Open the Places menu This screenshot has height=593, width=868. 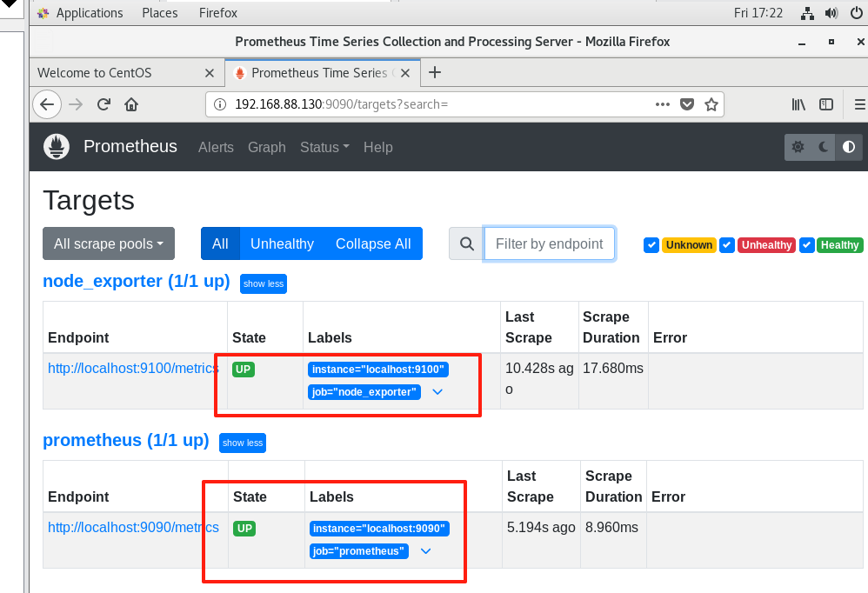[160, 13]
